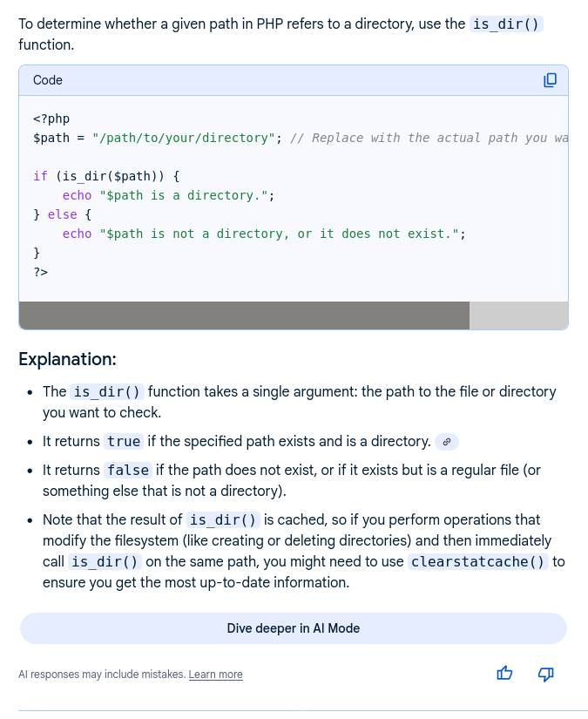588x719 pixels.
Task: Copy the PHP code snippet
Action: tap(550, 80)
